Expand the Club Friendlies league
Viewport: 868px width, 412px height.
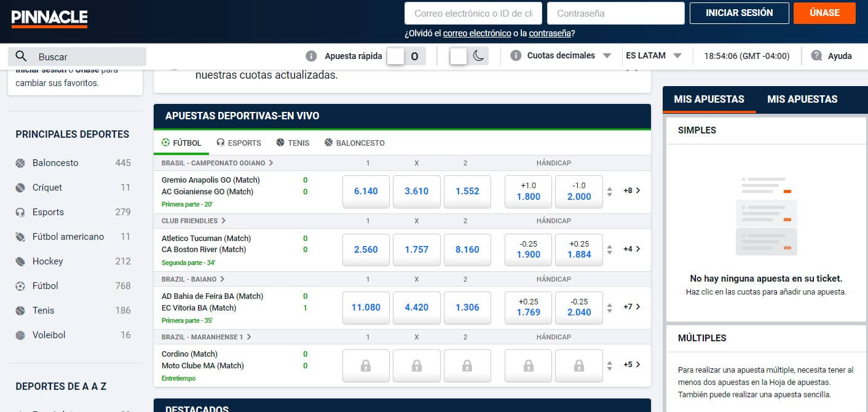(194, 221)
